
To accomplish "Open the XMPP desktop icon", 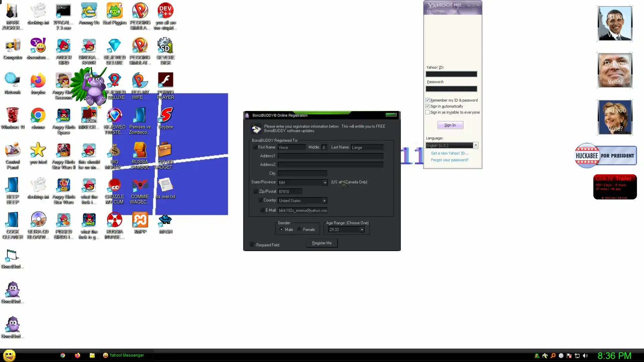I will click(x=140, y=221).
